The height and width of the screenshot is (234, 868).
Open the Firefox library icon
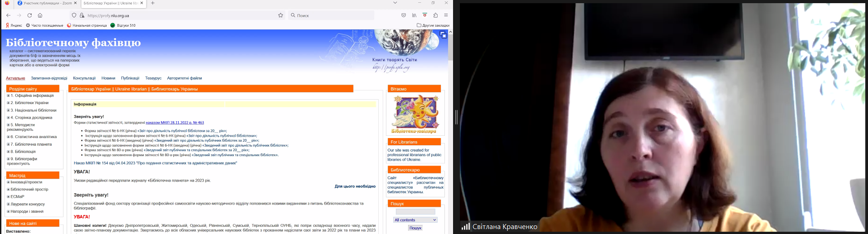coord(414,15)
